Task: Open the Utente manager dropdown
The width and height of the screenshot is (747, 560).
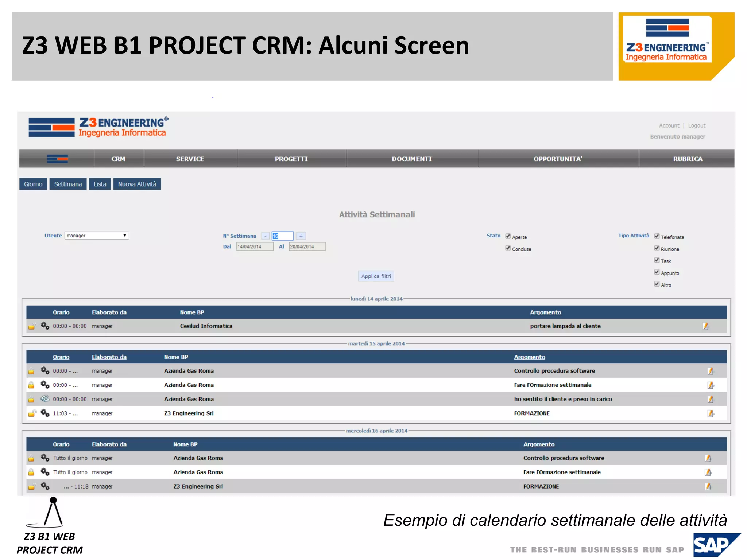Action: (97, 236)
